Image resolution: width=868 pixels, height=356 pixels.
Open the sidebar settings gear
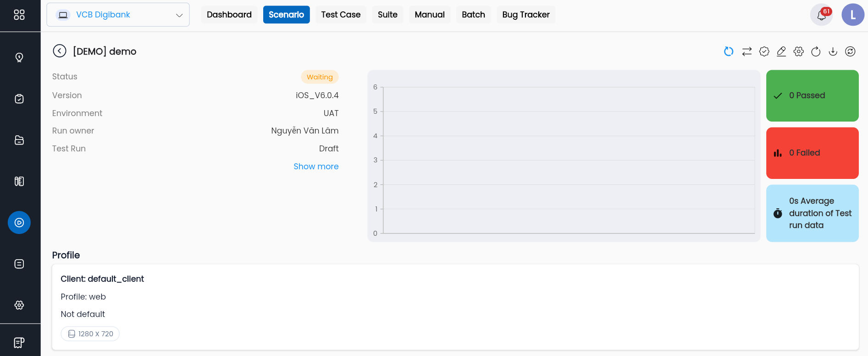19,305
